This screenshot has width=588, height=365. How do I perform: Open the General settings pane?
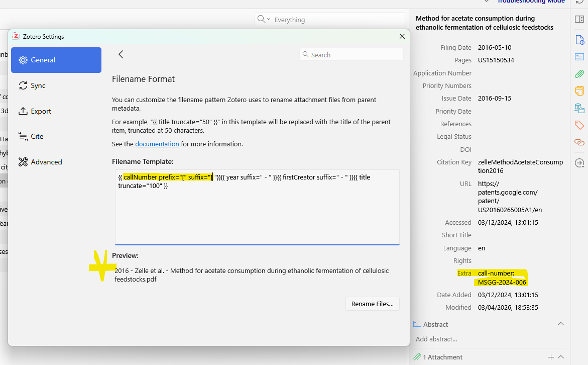point(56,60)
